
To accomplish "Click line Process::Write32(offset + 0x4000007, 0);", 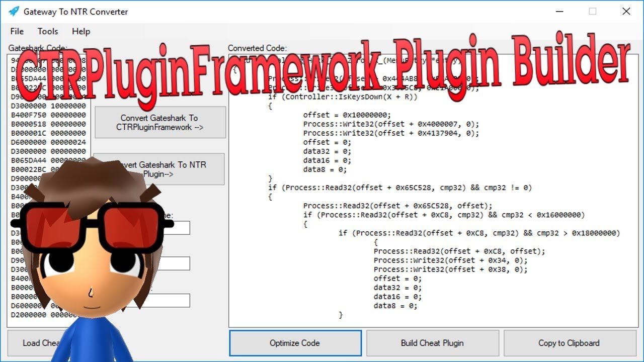I will (391, 124).
